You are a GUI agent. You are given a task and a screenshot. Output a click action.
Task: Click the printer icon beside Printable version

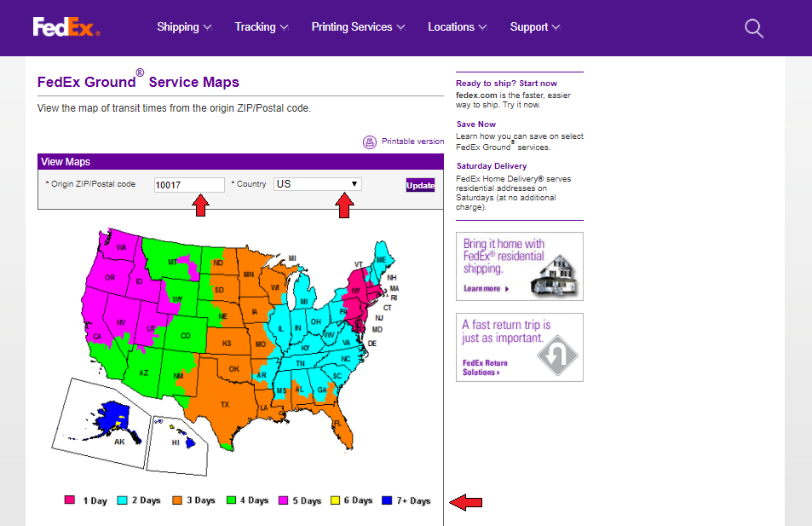(369, 142)
